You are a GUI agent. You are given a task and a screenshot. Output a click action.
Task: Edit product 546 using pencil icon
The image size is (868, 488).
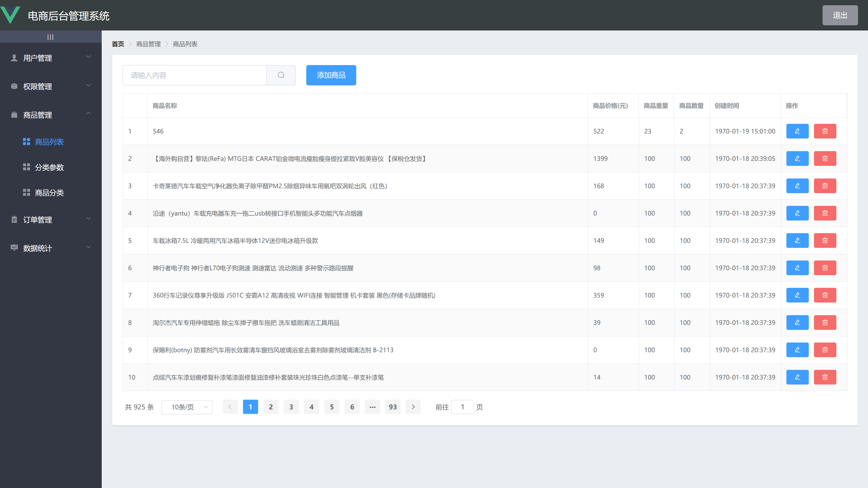pos(797,131)
